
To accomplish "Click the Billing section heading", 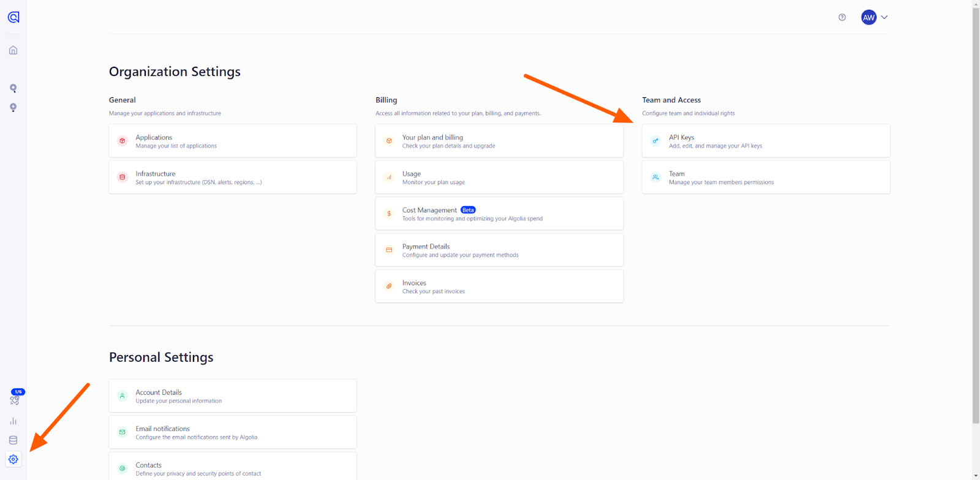I will click(386, 100).
